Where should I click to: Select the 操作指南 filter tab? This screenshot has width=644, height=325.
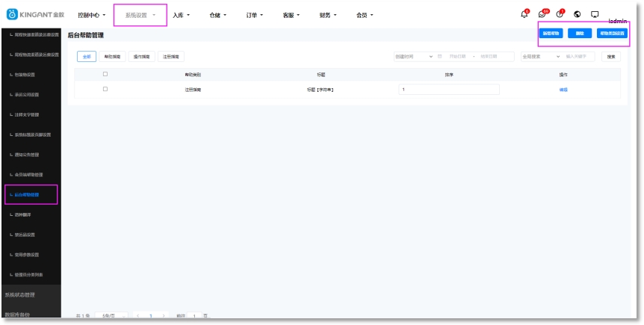pos(142,57)
